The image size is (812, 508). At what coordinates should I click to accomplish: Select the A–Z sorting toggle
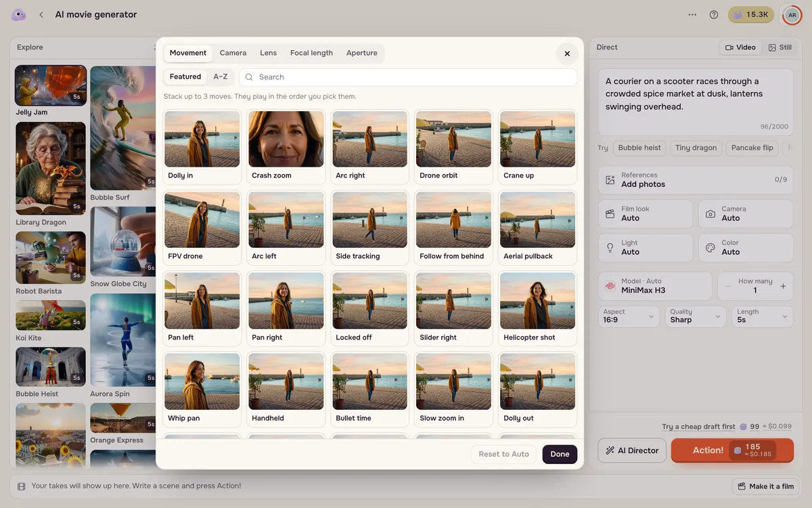(221, 77)
